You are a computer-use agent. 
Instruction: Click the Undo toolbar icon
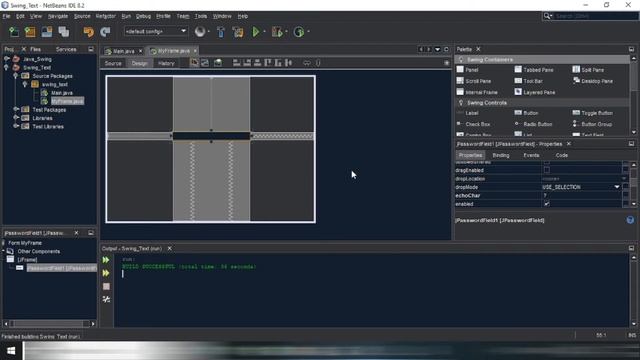tap(88, 32)
